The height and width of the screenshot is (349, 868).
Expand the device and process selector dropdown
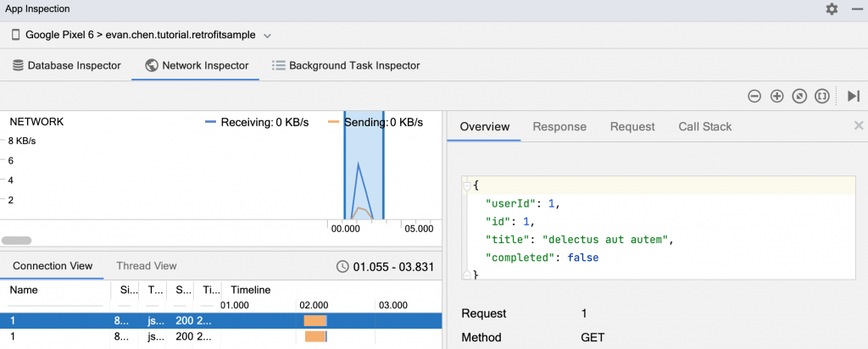267,36
